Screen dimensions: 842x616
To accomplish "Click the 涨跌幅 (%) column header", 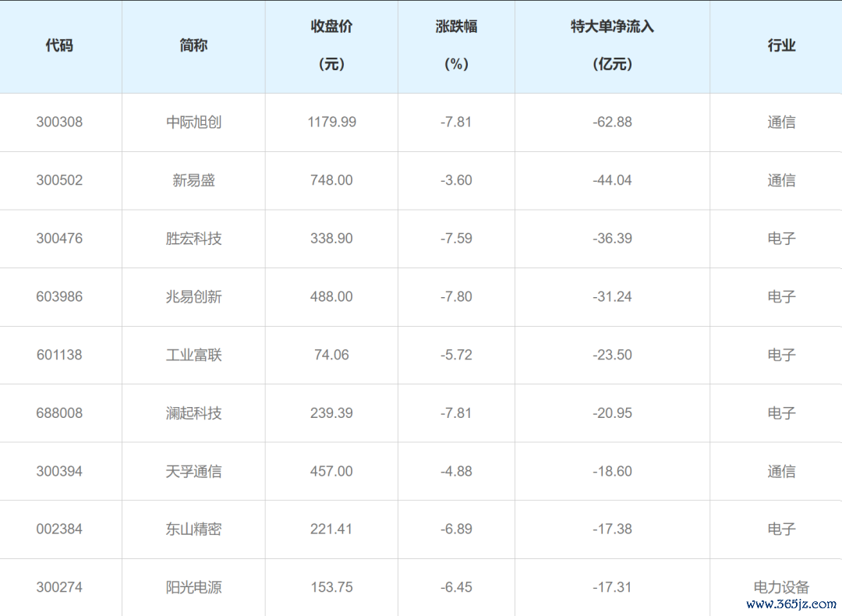I will point(456,46).
